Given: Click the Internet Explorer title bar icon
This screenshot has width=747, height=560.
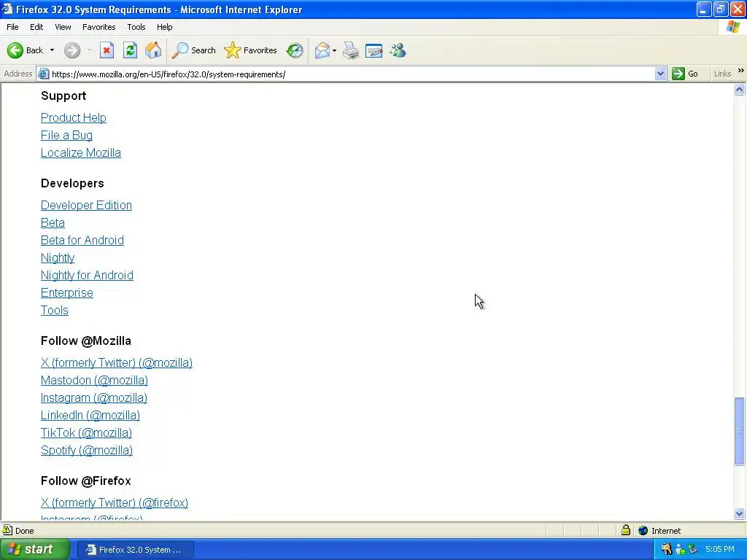Looking at the screenshot, I should pyautogui.click(x=7, y=9).
